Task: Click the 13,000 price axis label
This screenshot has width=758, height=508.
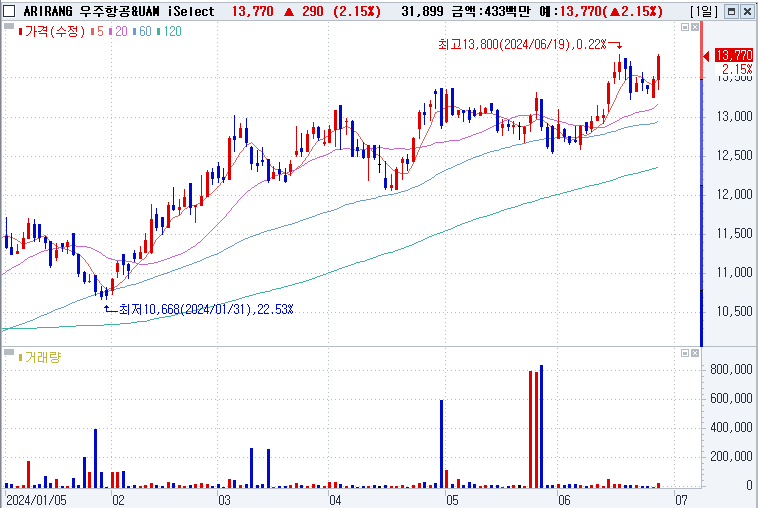Action: (x=734, y=116)
